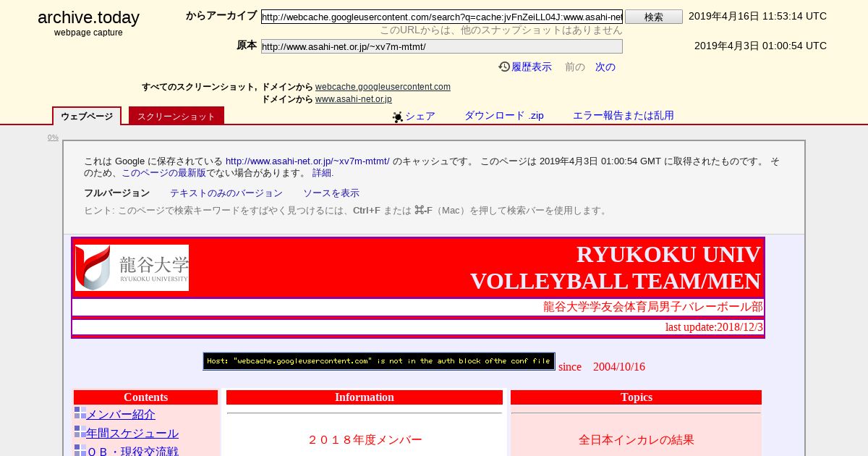Image resolution: width=868 pixels, height=456 pixels.
Task: Open the メンバー紹介 contents link
Action: click(x=121, y=415)
